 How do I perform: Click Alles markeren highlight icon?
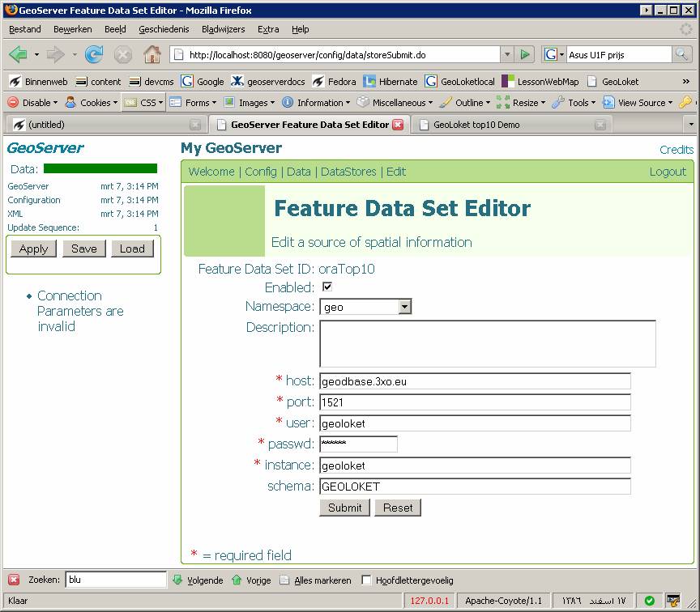284,580
